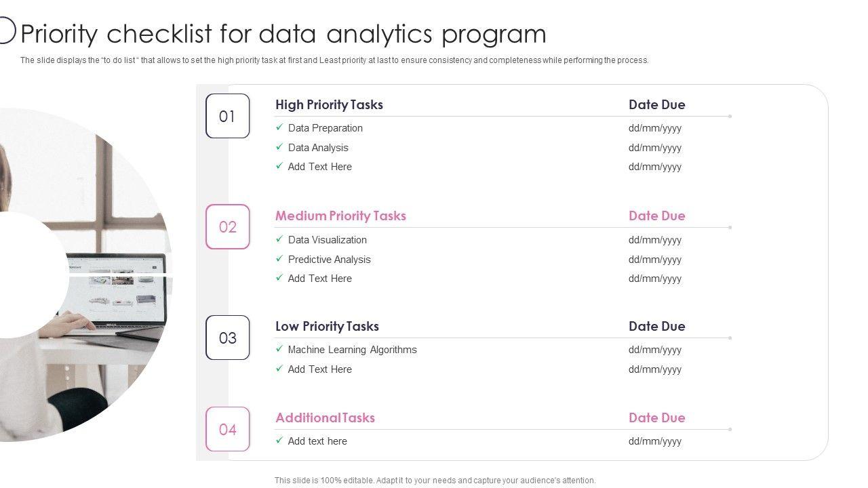The image size is (868, 488).
Task: Click the 01 number box
Action: (228, 116)
